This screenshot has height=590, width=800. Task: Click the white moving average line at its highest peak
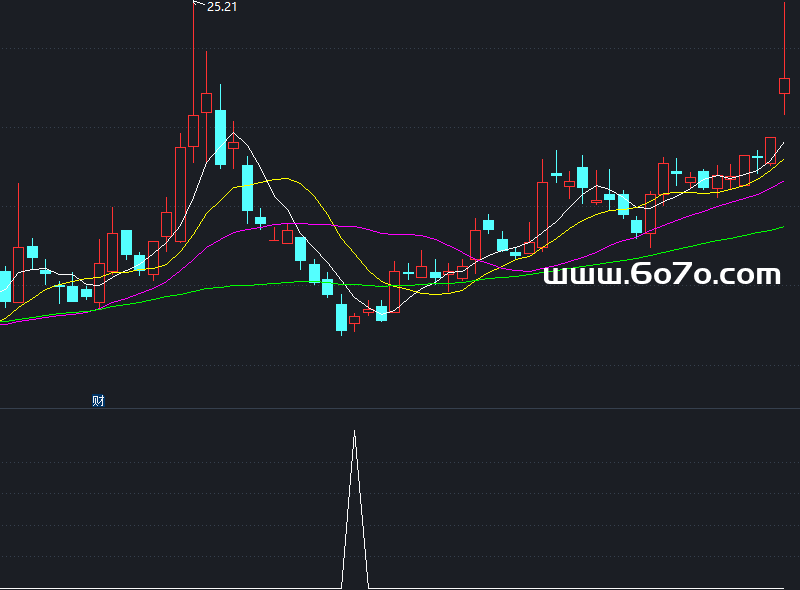[x=233, y=133]
